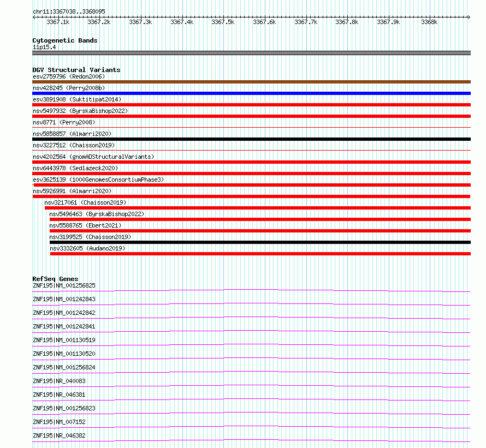Screen dimensions: 486x448
Task: Select the RefSeq Genes track title
Action: click(55, 279)
